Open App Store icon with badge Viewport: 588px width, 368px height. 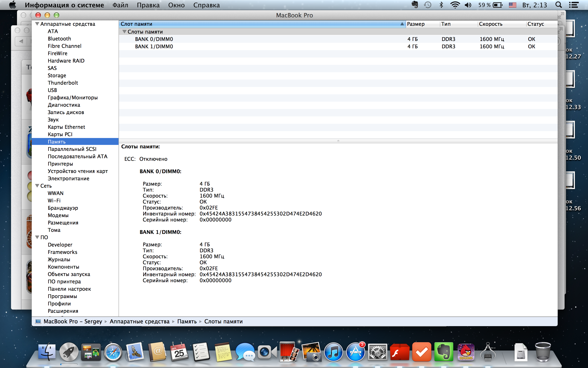point(356,352)
